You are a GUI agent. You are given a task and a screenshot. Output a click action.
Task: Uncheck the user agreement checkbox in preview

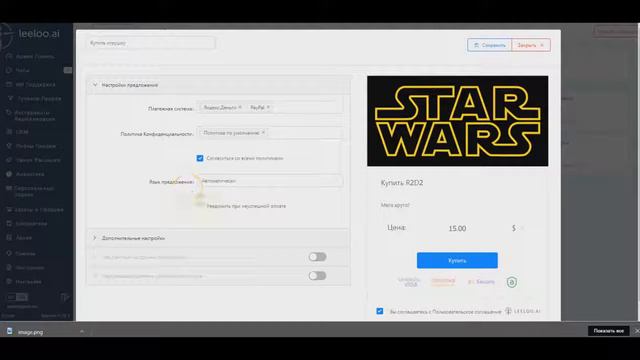pyautogui.click(x=380, y=311)
